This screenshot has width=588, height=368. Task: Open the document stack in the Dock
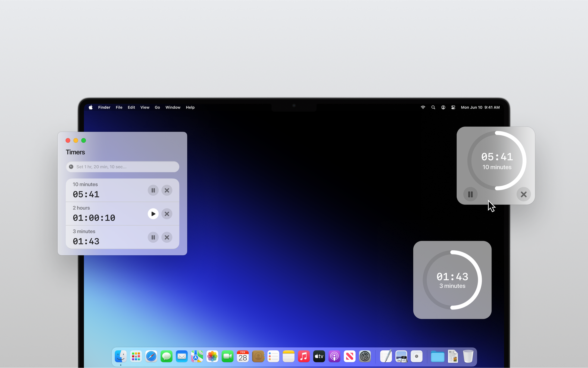tap(453, 357)
